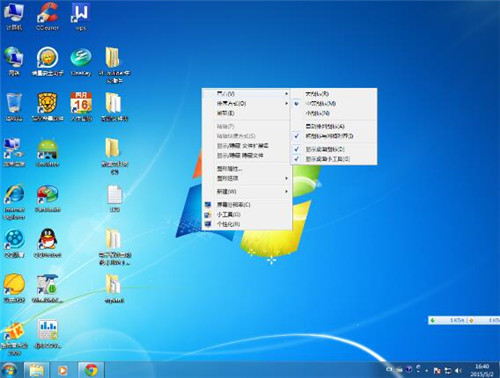Open Windows Media Player from taskbar
The image size is (500, 378).
pyautogui.click(x=63, y=370)
